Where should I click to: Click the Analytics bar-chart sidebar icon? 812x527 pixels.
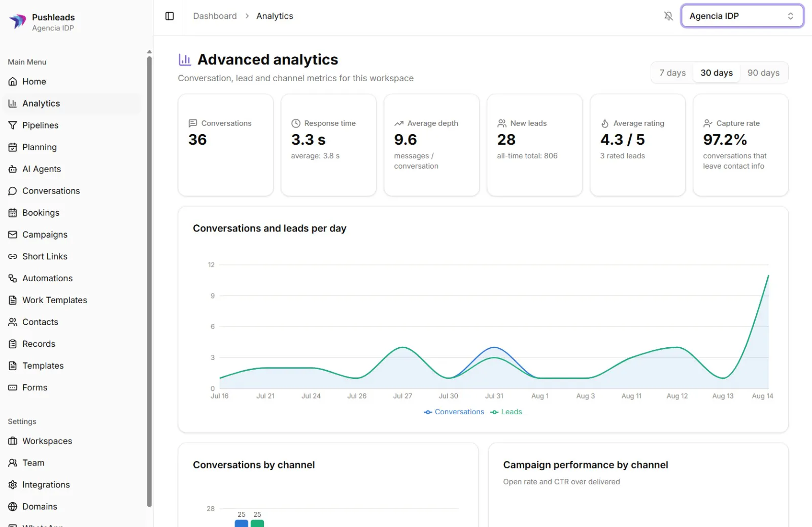click(13, 104)
